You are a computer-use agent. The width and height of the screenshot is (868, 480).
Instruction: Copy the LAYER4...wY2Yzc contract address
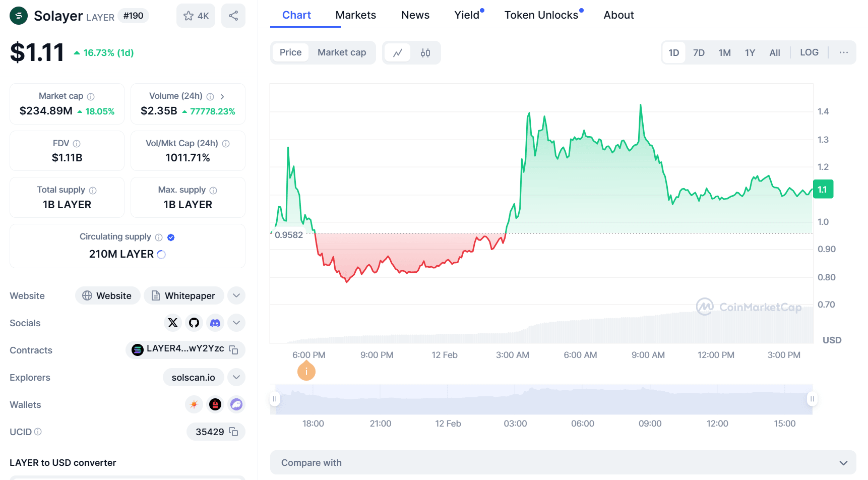click(x=233, y=349)
